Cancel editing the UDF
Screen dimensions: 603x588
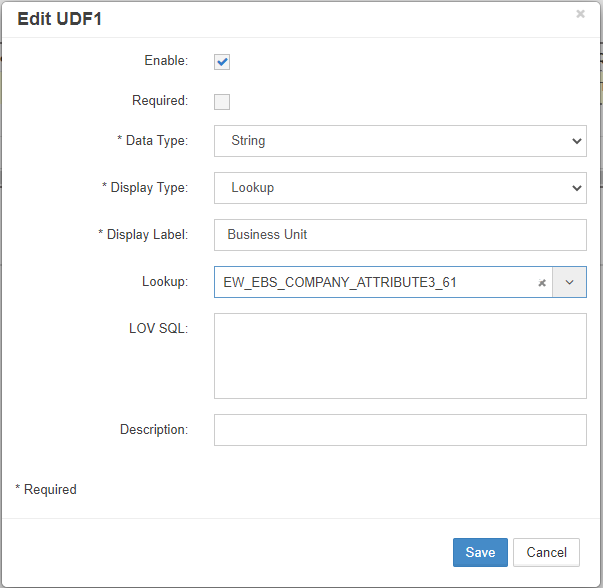(546, 552)
